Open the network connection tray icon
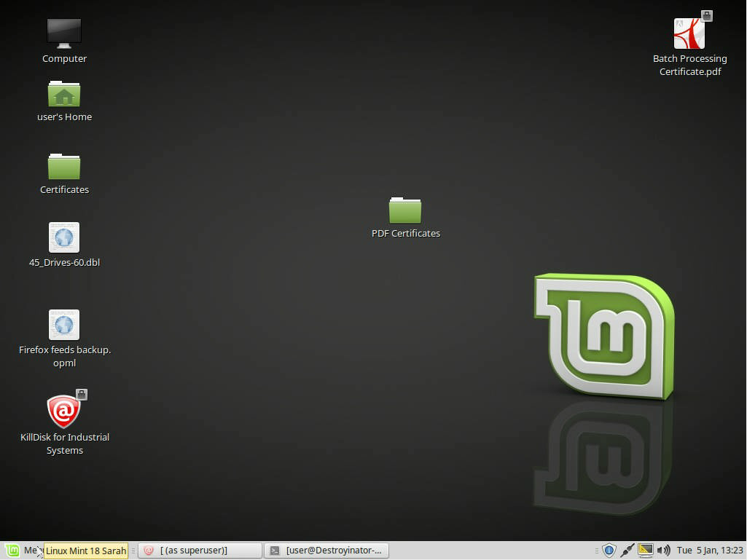This screenshot has width=747, height=560. coord(627,551)
